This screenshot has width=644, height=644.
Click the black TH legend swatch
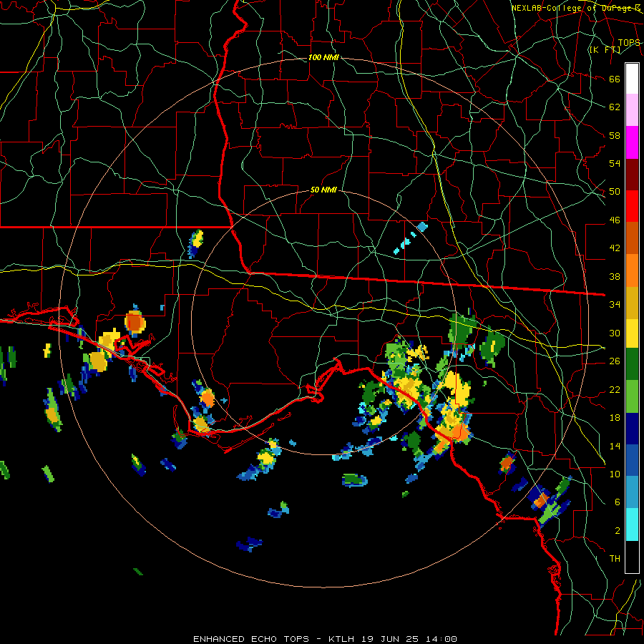pos(632,557)
